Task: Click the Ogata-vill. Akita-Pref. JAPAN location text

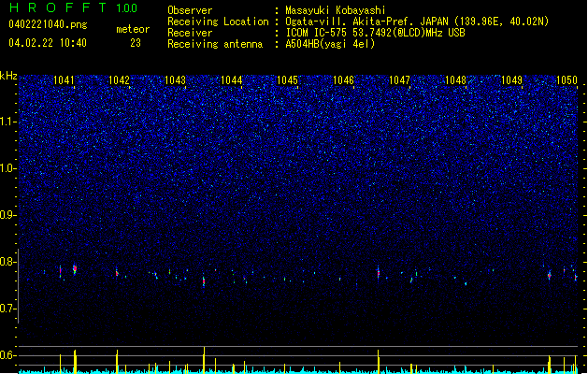Action: pos(417,22)
